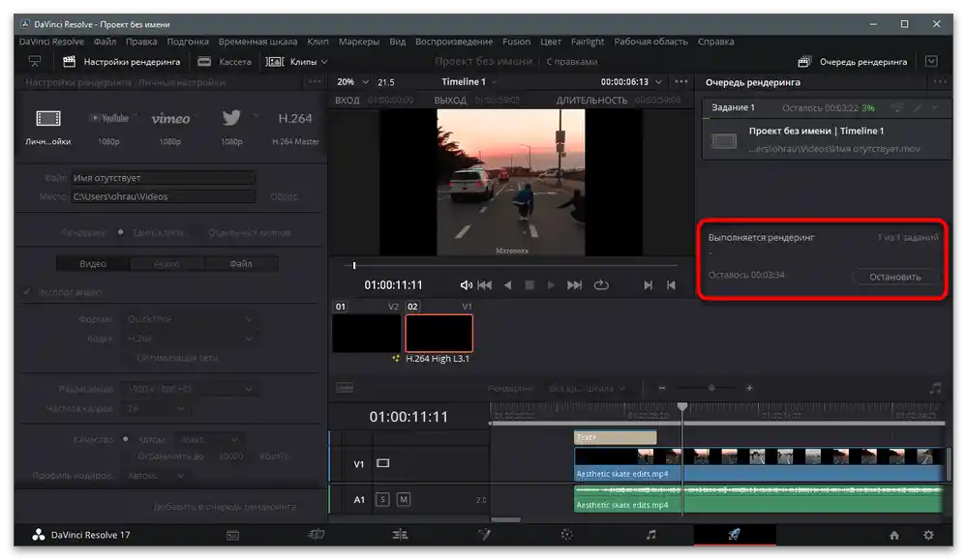Play in reverse in viewer
This screenshot has height=560, width=967.
507,285
